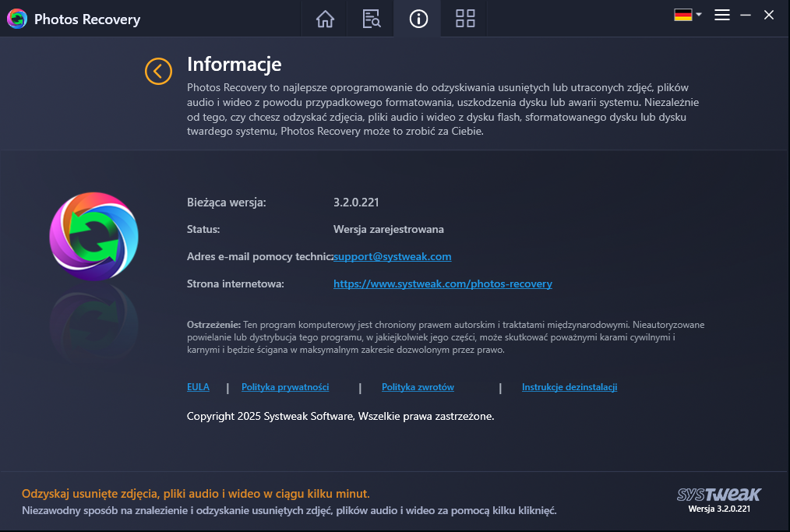The width and height of the screenshot is (790, 532).
Task: Open the Instrukcje dezinstalacji link
Action: (x=570, y=387)
